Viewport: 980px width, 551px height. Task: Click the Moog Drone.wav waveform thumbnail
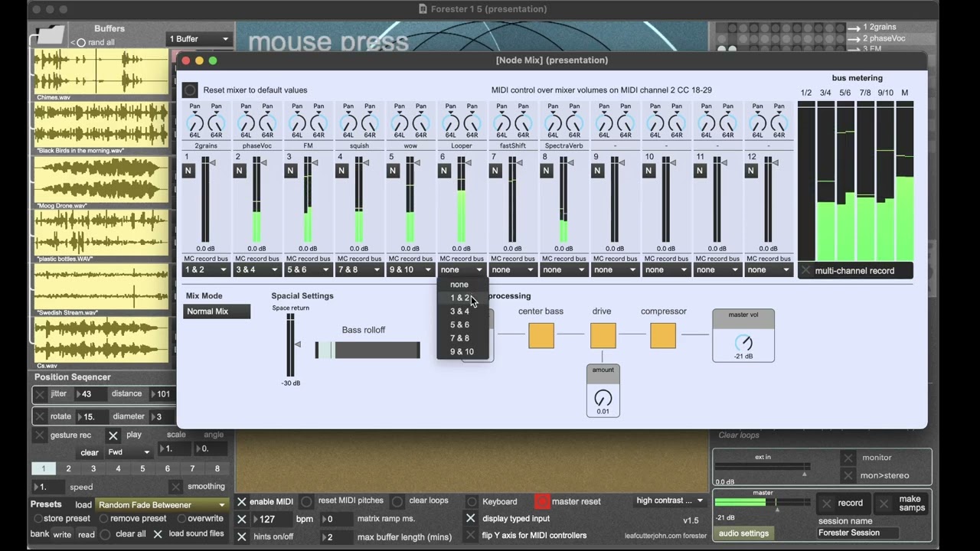point(100,181)
